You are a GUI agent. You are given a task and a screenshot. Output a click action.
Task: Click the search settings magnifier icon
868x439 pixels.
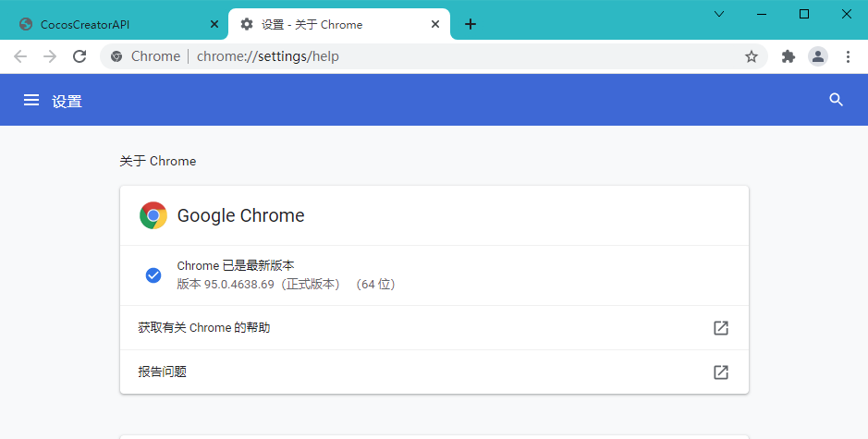(x=837, y=100)
